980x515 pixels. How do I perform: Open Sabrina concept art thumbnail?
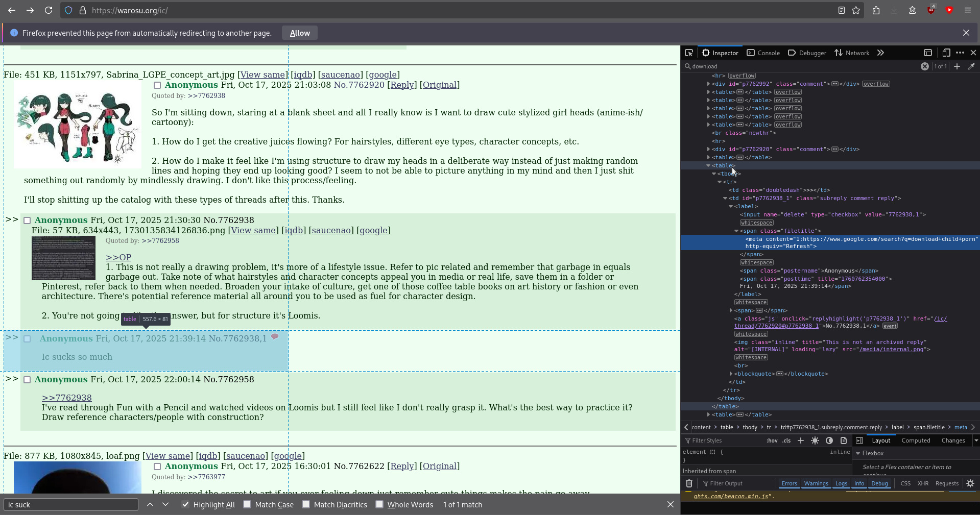click(x=78, y=125)
